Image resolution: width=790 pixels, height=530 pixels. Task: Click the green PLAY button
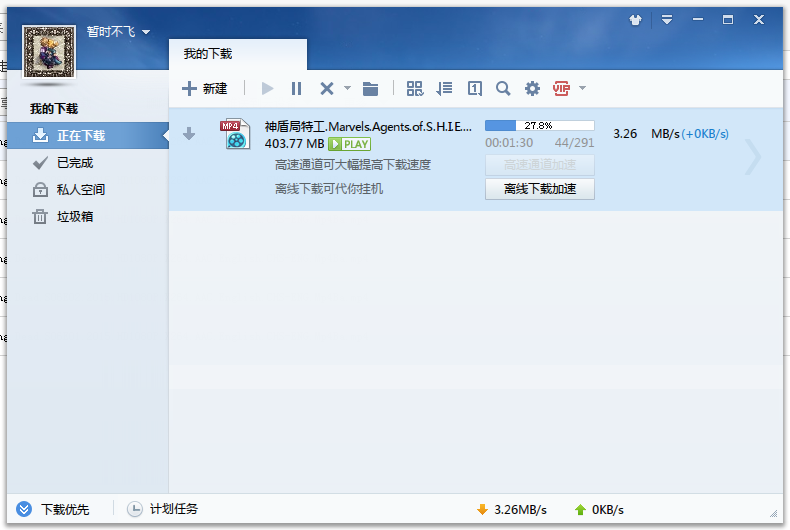[350, 144]
